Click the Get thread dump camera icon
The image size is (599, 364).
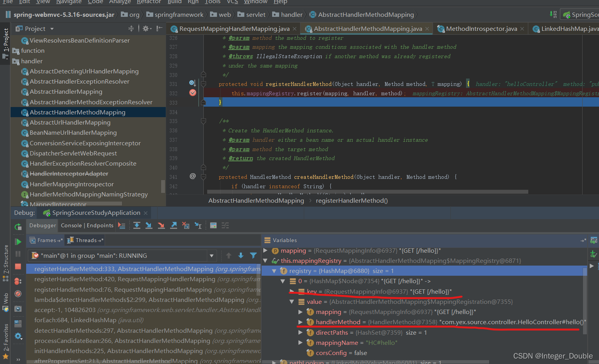point(18,309)
